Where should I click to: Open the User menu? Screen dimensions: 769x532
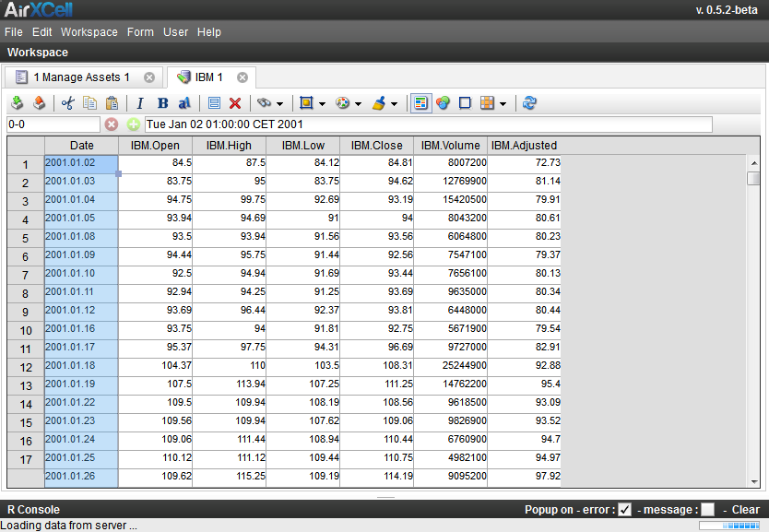(175, 32)
